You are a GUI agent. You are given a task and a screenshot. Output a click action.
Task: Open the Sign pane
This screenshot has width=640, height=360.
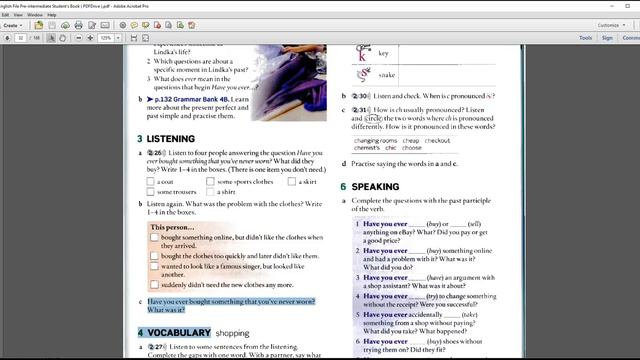coord(607,38)
